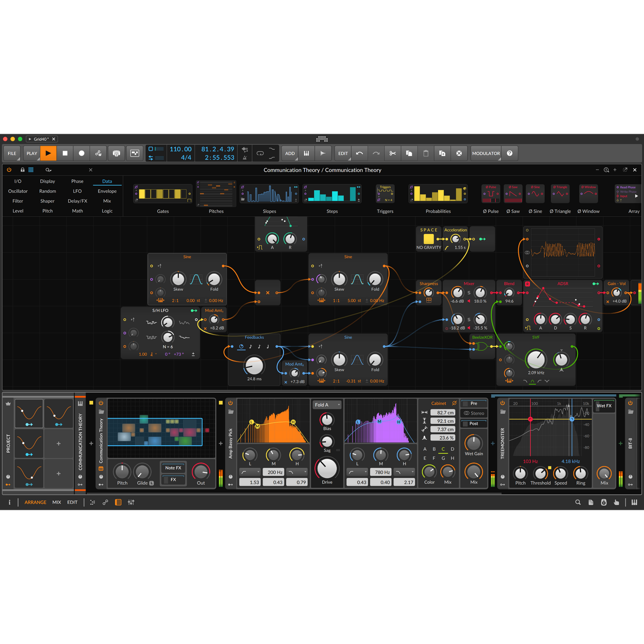
Task: Switch to the MIX view tab
Action: [x=57, y=502]
